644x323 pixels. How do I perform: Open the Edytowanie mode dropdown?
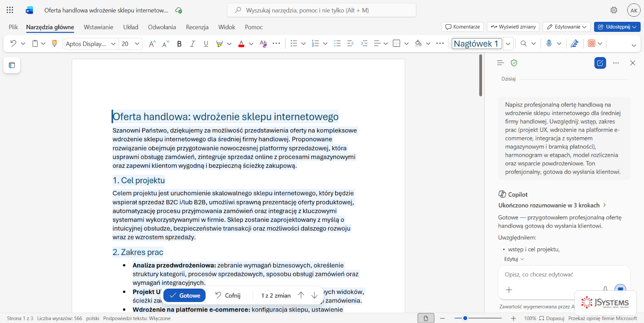coord(566,27)
